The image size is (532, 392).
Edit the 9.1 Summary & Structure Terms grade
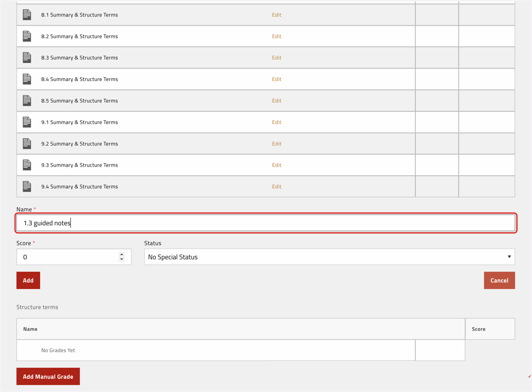click(x=277, y=122)
